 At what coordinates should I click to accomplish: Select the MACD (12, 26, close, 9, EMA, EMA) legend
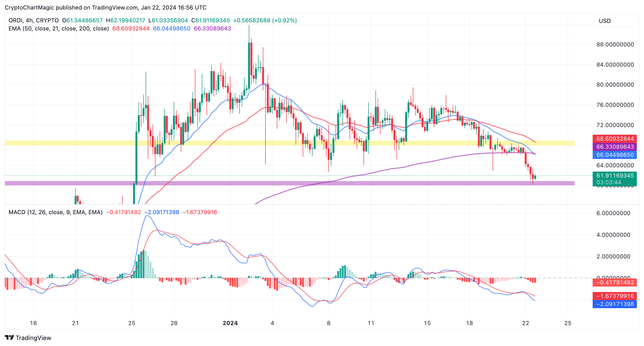(x=56, y=212)
